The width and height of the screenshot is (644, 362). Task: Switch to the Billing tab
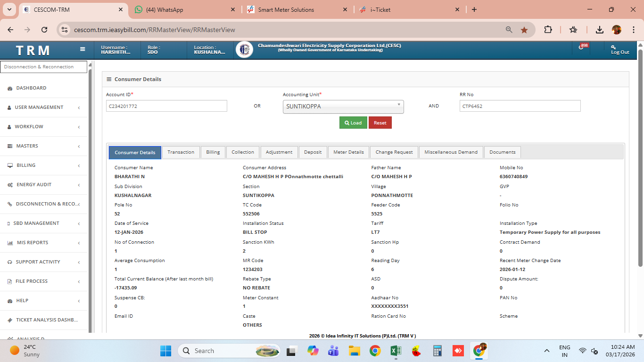213,152
